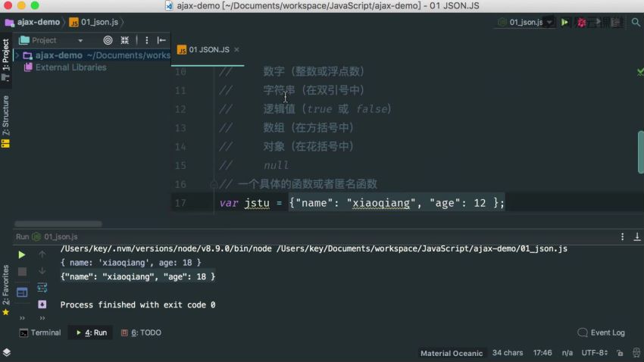Rerun 01_json.js in Run panel
Screen dimensions: 644x362
tap(22, 255)
